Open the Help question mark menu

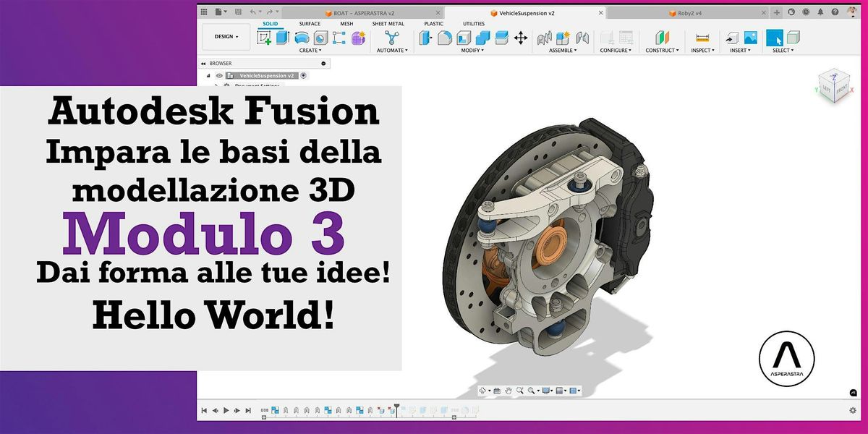[x=836, y=12]
